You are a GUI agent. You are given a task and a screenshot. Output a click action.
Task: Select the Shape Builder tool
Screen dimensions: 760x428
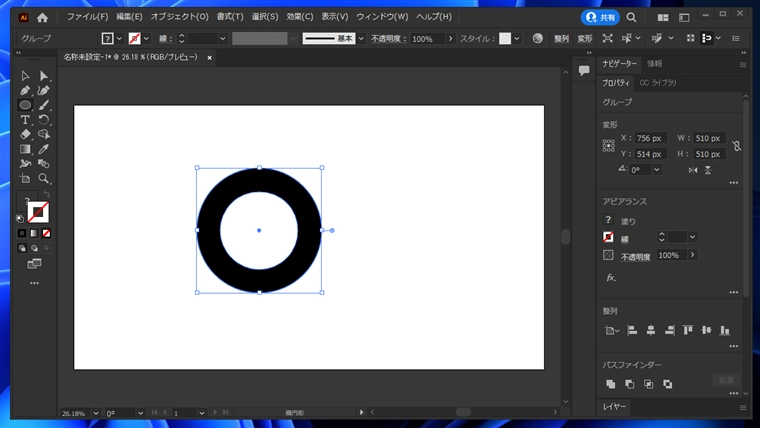point(44,134)
